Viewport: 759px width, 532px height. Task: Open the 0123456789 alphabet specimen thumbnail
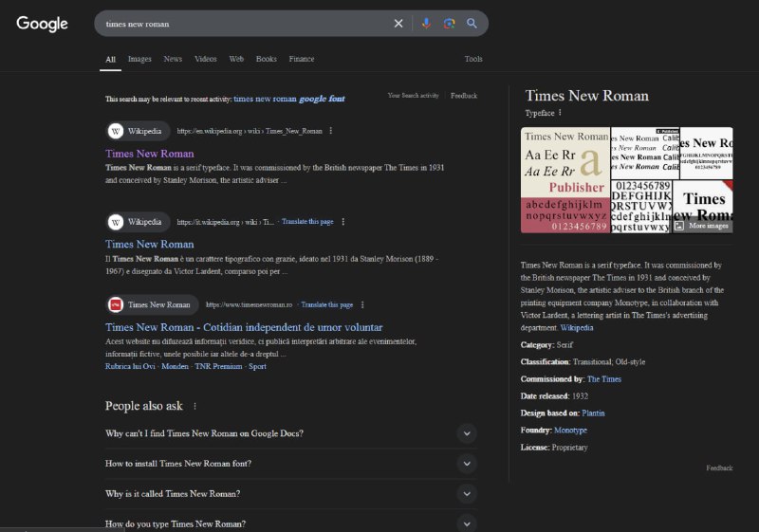coord(641,207)
